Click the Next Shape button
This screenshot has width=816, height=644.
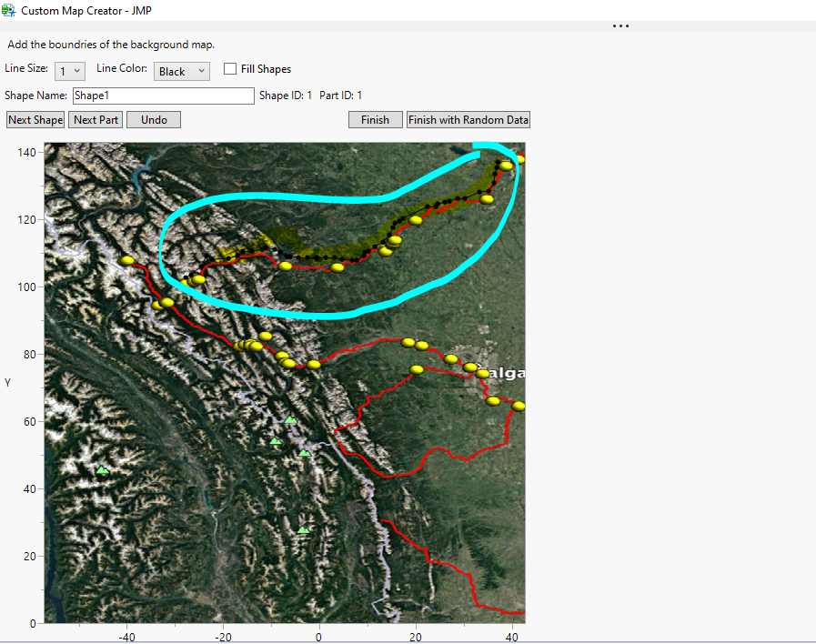[35, 119]
